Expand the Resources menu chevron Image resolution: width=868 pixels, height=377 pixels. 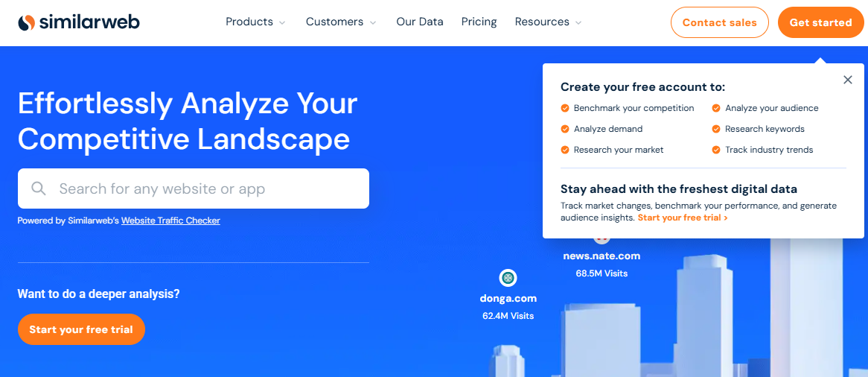578,23
